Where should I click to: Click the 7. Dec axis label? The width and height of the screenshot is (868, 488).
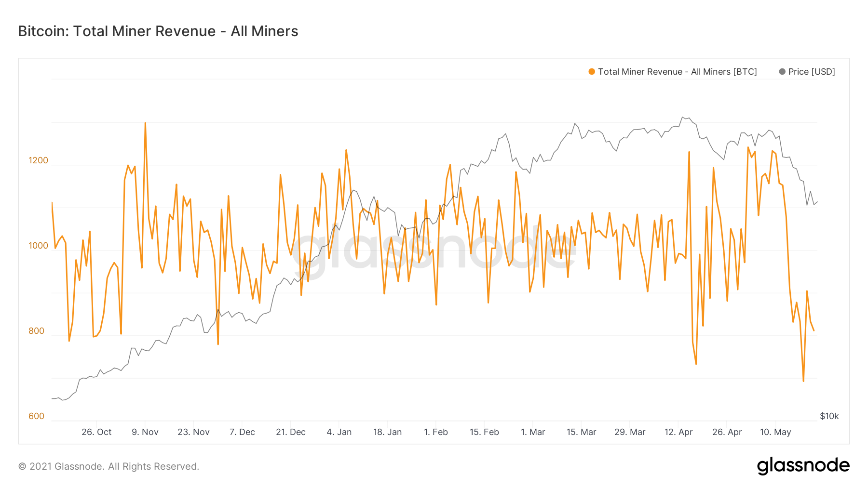point(242,432)
